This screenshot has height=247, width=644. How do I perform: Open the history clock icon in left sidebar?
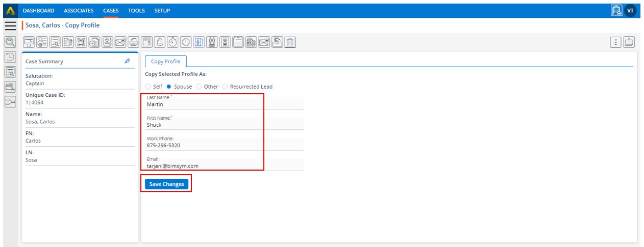pos(10,57)
